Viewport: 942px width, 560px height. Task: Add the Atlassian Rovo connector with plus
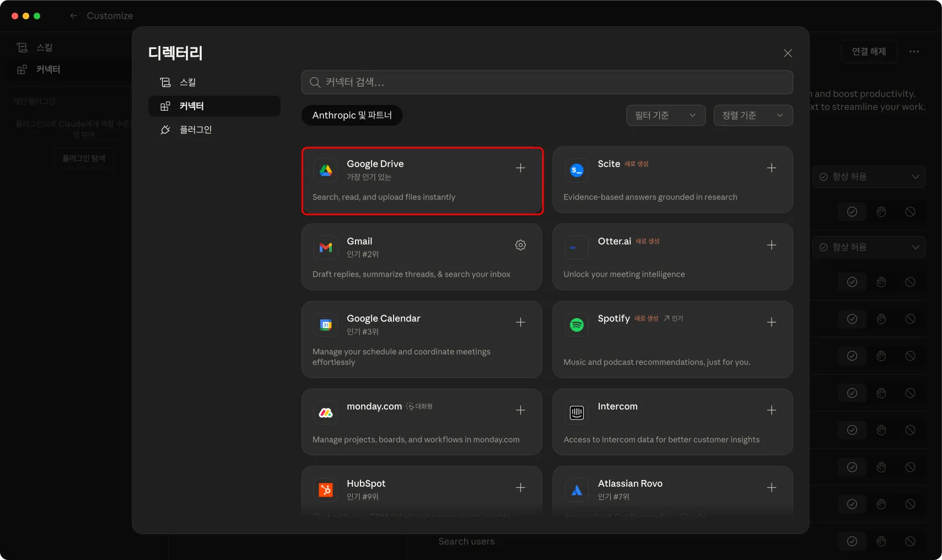(x=772, y=488)
